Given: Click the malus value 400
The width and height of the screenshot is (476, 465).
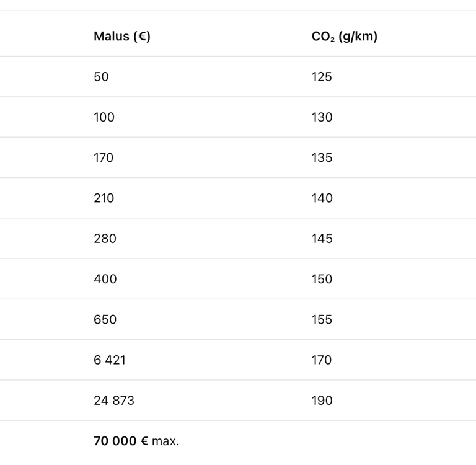Looking at the screenshot, I should click(105, 279).
